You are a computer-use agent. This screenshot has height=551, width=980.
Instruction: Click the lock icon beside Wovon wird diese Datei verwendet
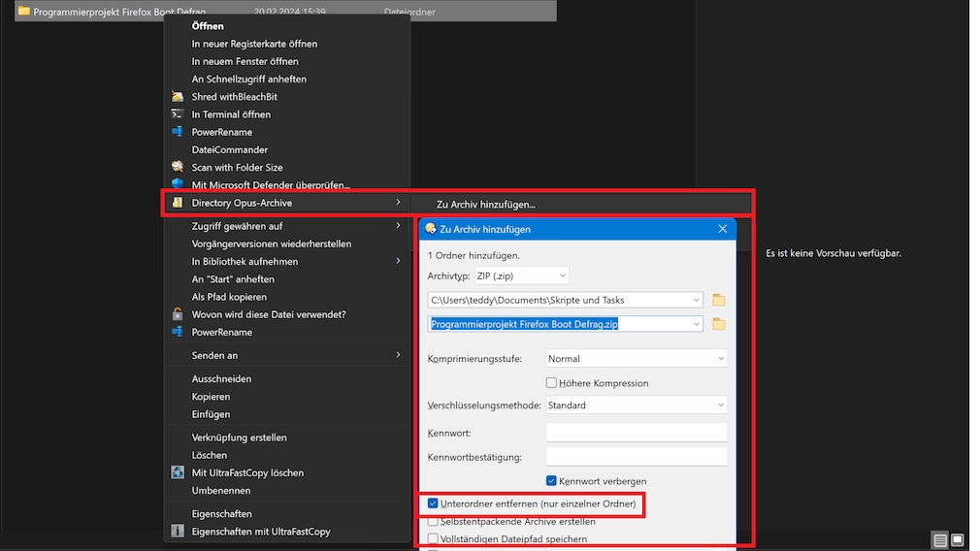click(178, 314)
